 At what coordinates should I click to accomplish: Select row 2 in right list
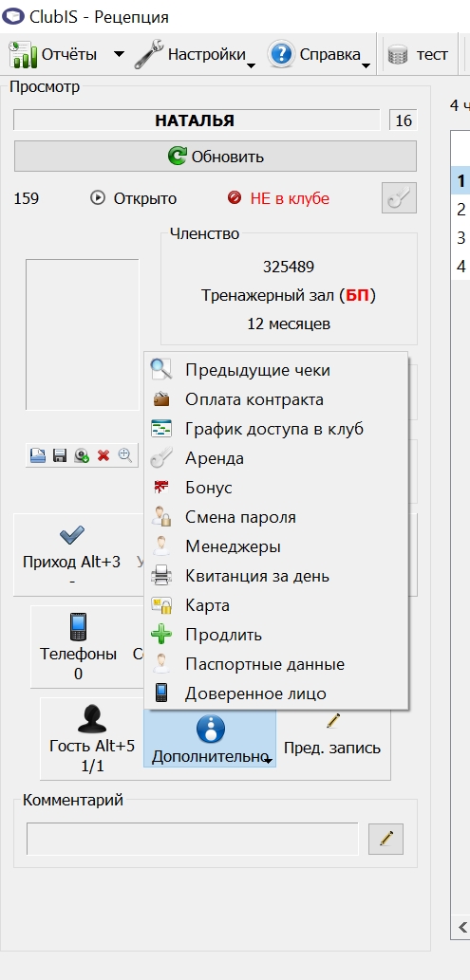click(x=461, y=210)
